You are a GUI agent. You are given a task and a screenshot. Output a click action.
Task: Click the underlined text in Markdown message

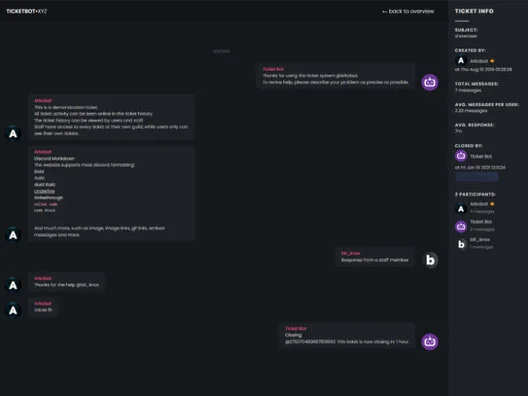coord(44,191)
